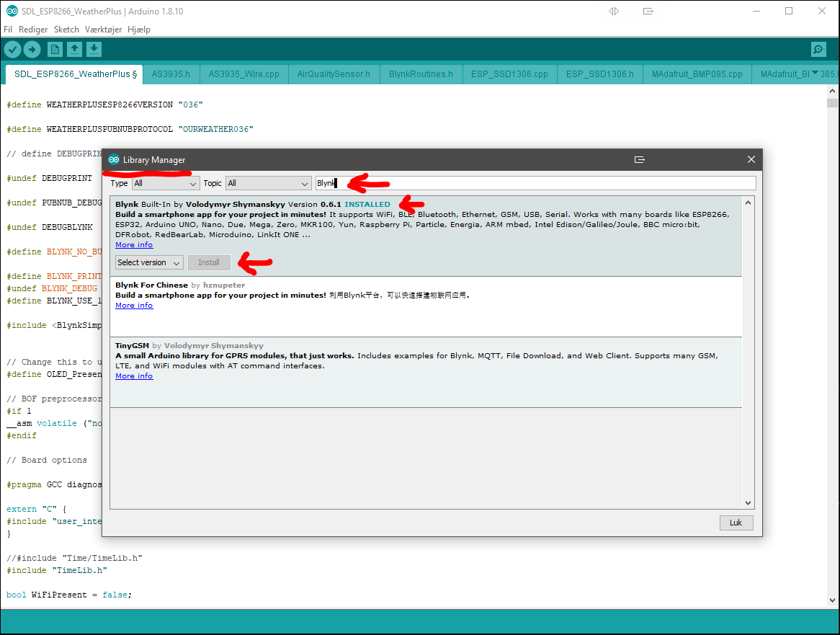Save the sketch with the Save icon
Viewport: 840px width, 635px height.
94,50
